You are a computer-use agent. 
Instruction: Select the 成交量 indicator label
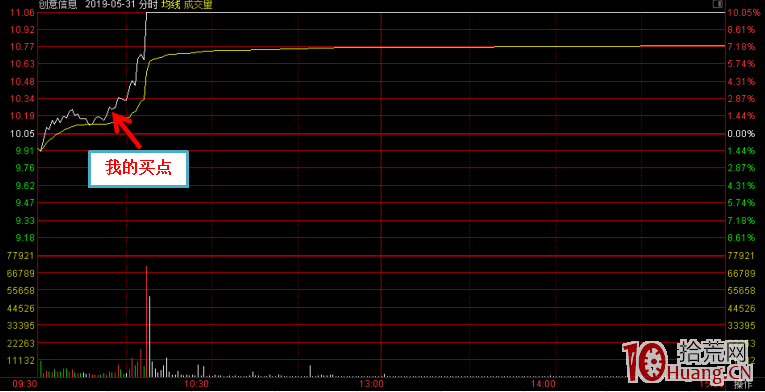(x=198, y=4)
